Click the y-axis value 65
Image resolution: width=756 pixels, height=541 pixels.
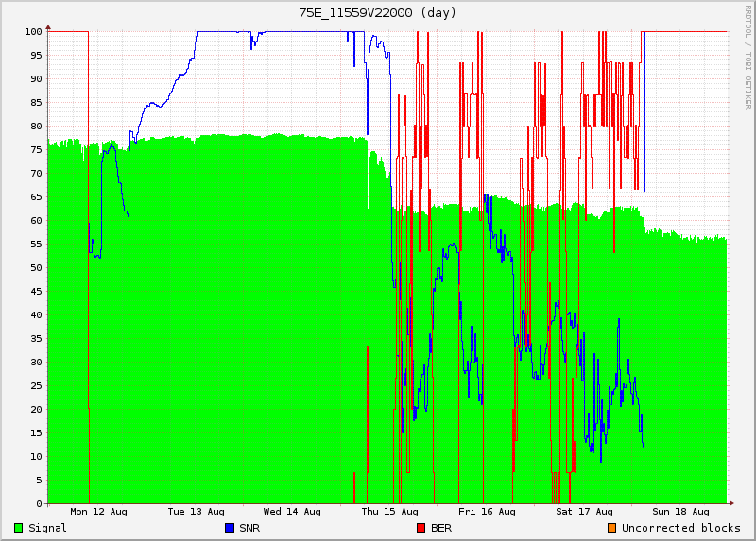(36, 197)
